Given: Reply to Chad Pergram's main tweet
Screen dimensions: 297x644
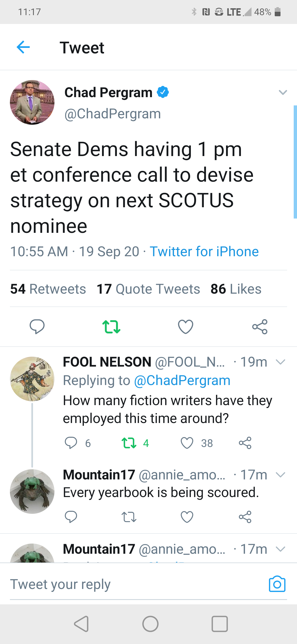Looking at the screenshot, I should (37, 327).
